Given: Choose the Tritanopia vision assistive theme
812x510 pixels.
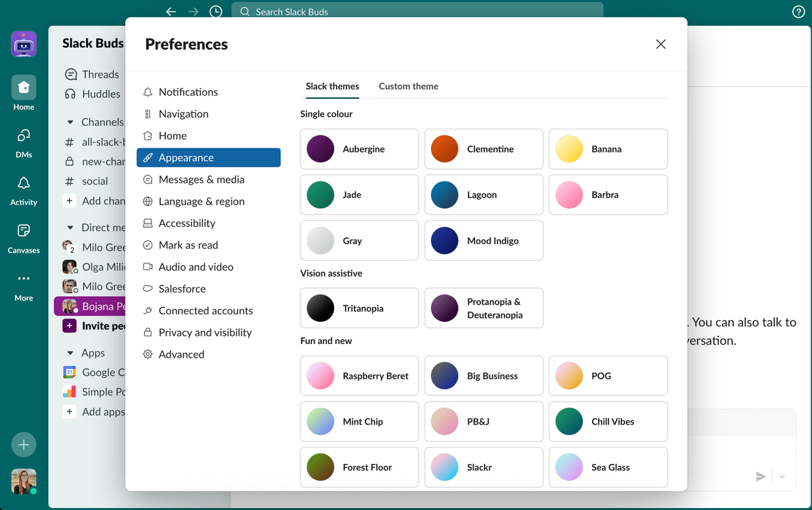Looking at the screenshot, I should pyautogui.click(x=359, y=308).
